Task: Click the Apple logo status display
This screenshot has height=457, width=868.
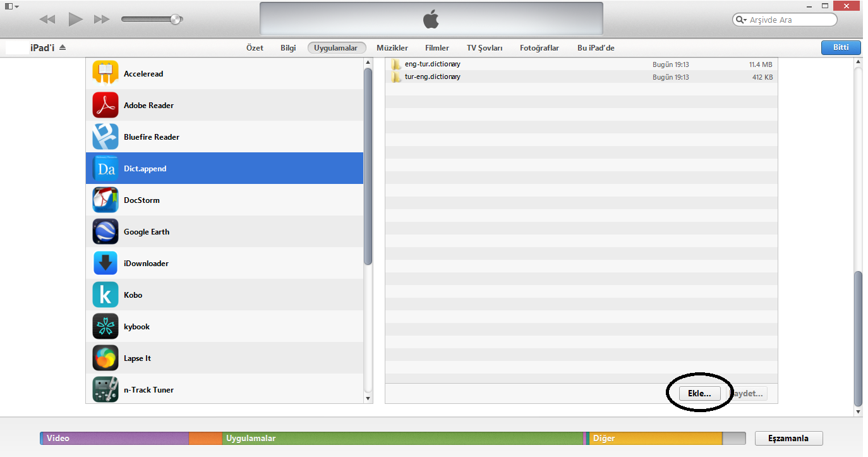Action: 431,19
